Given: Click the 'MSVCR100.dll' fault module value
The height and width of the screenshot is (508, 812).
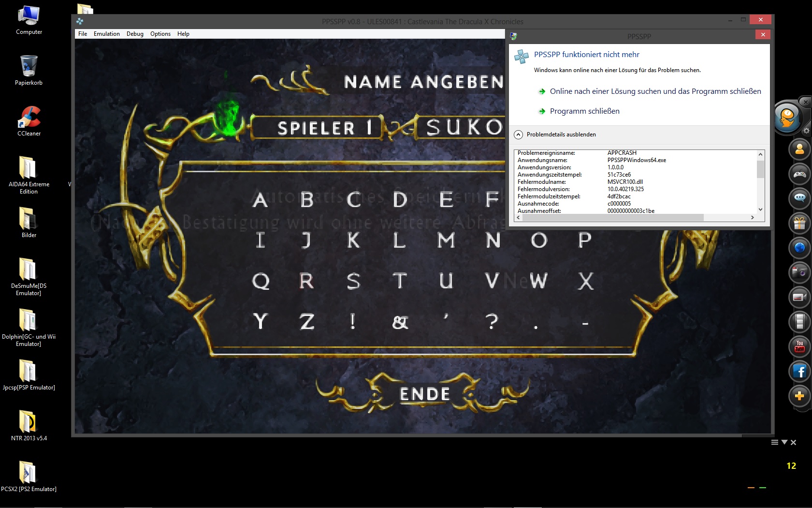Looking at the screenshot, I should pyautogui.click(x=625, y=182).
